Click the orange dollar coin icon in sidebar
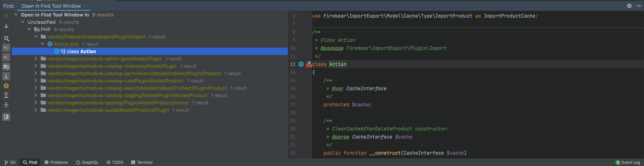This screenshot has height=166, width=644. pos(6,86)
